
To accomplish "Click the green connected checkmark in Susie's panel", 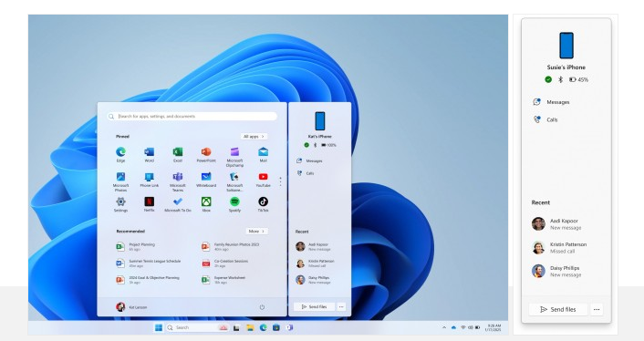I will click(x=548, y=79).
